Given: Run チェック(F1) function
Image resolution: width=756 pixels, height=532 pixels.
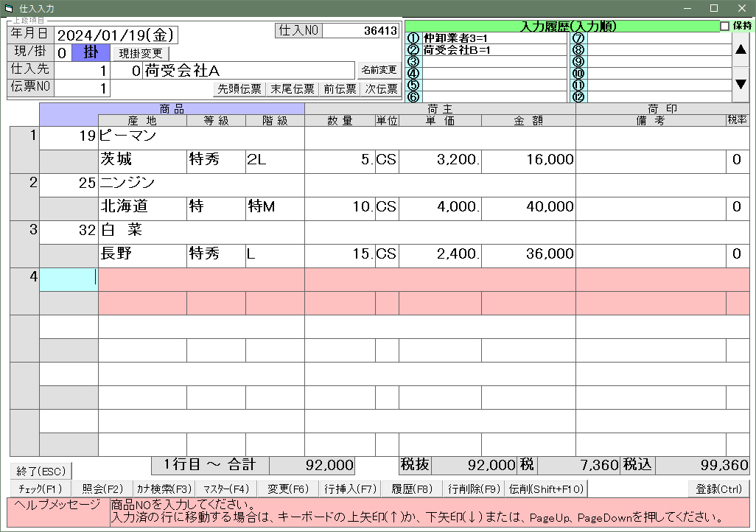Looking at the screenshot, I should click(x=40, y=489).
